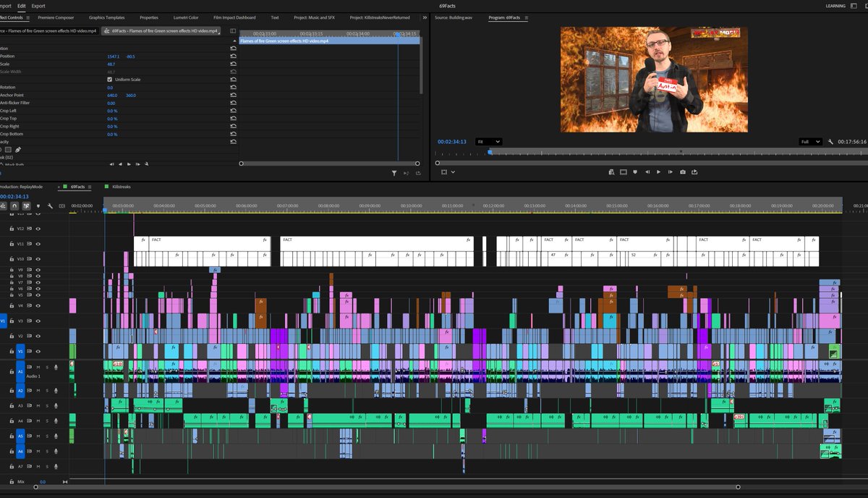The width and height of the screenshot is (868, 498).
Task: Open the Full playback resolution dropdown
Action: coord(810,142)
